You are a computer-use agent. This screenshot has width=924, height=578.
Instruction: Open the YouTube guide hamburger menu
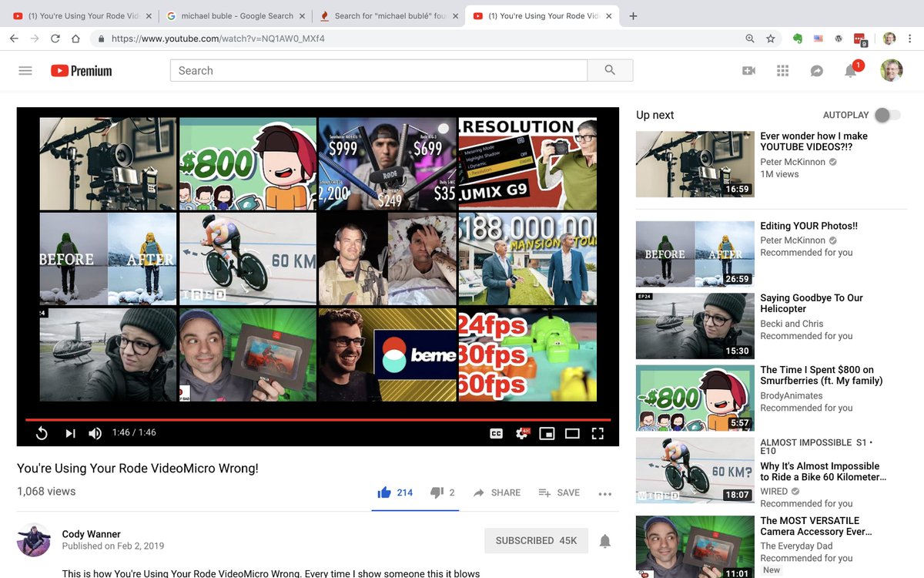pos(25,71)
